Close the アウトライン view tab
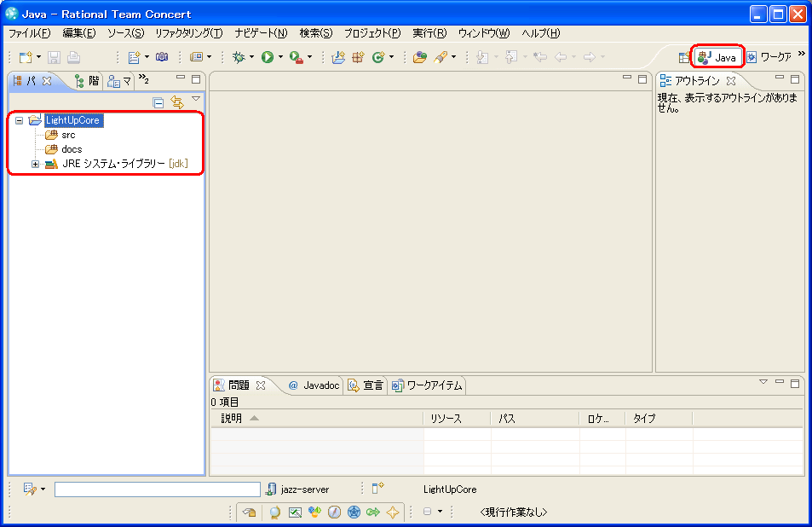The height and width of the screenshot is (527, 812). (731, 81)
